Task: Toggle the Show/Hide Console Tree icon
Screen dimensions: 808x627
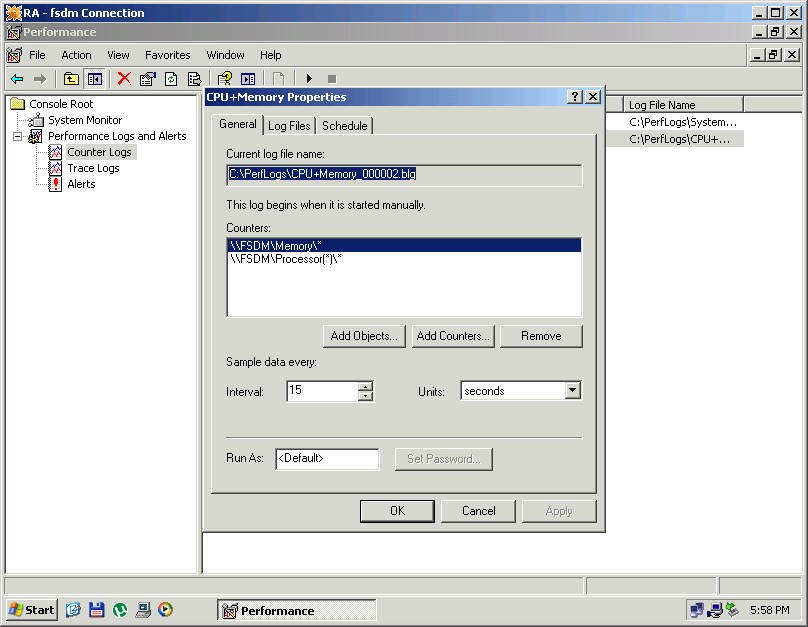Action: tap(95, 79)
